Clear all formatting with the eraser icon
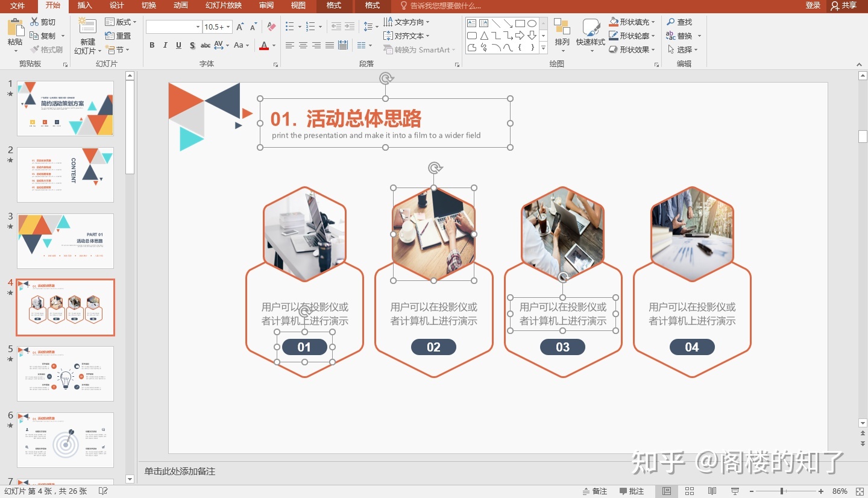The image size is (868, 498). point(271,27)
